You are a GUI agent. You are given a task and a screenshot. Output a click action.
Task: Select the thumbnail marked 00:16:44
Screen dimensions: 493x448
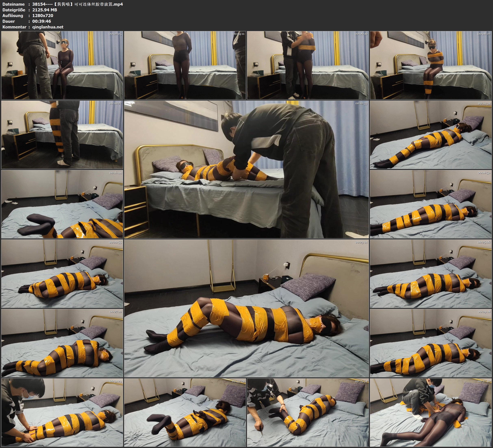tap(62, 204)
